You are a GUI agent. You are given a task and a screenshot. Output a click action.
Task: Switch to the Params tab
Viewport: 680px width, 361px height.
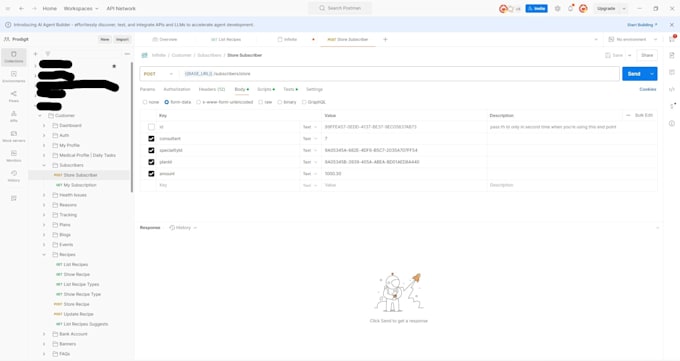(147, 89)
